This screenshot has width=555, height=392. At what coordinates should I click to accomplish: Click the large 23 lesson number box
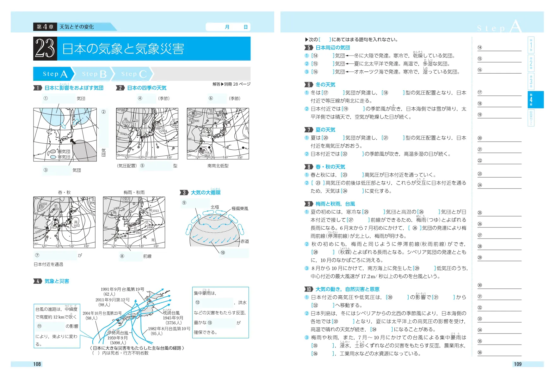45,49
